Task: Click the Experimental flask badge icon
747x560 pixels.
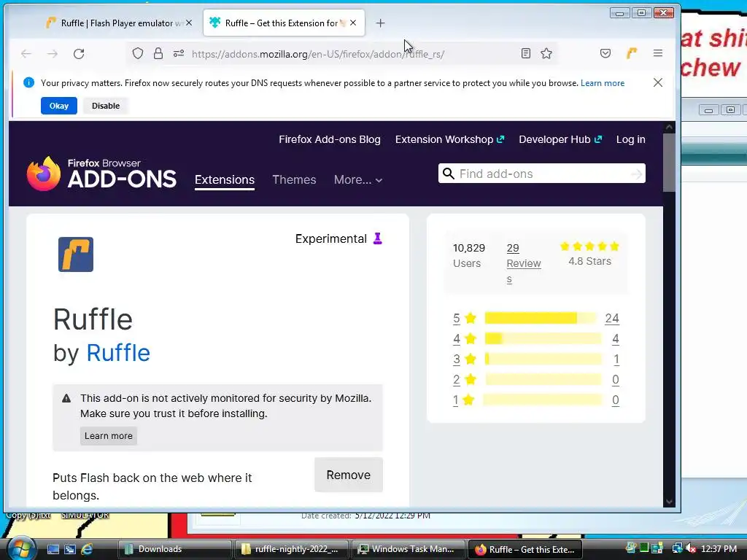Action: coord(378,238)
